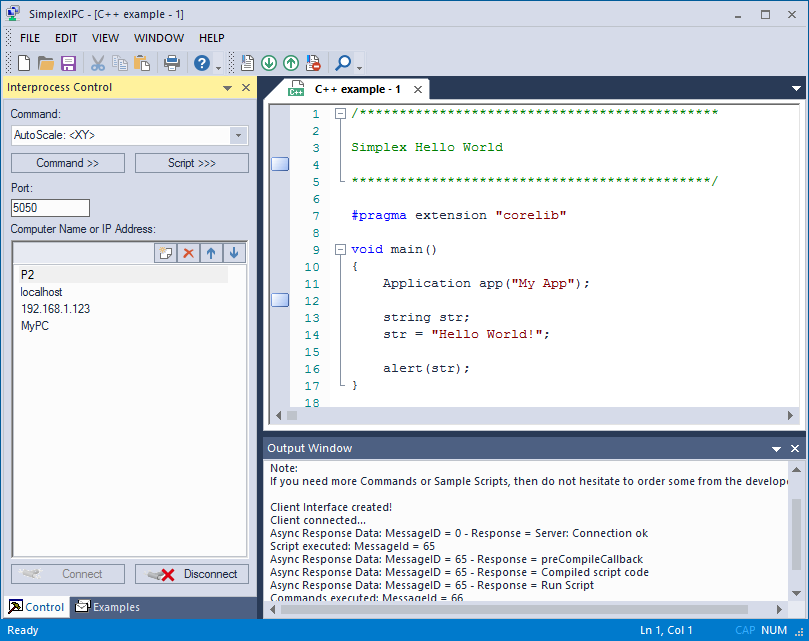Open the Command combo box dropdown

[x=238, y=135]
